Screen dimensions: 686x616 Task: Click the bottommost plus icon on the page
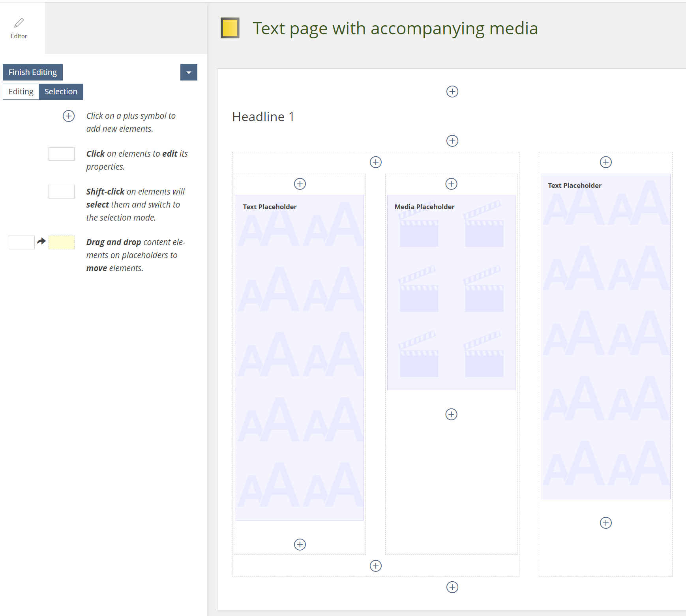pyautogui.click(x=452, y=587)
